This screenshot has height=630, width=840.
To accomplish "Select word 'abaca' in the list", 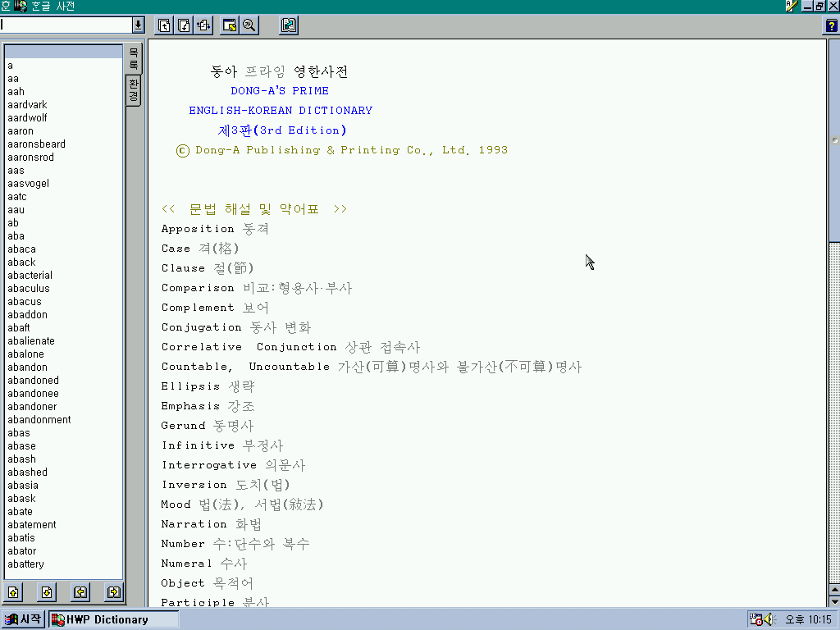I will pyautogui.click(x=22, y=249).
